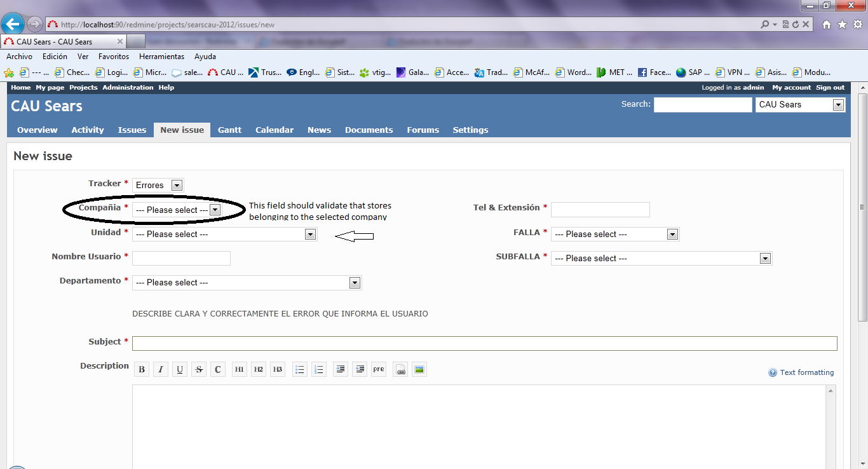Switch to the Activity tab

(88, 130)
